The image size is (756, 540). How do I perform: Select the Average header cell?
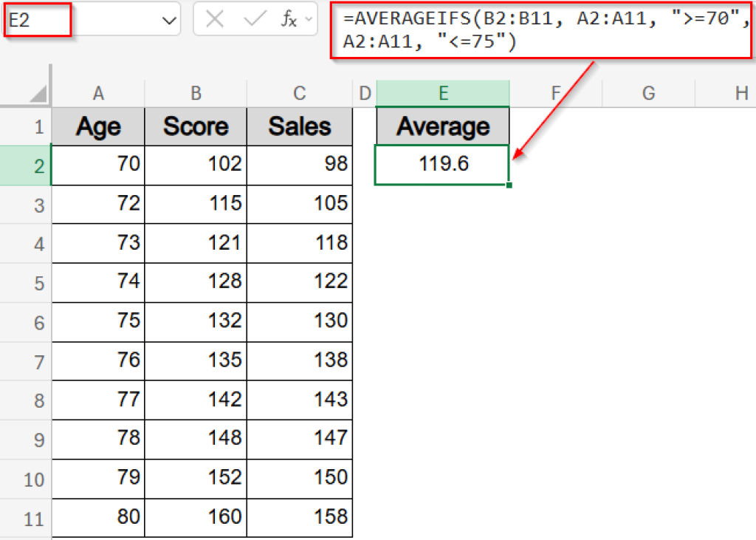coord(442,126)
